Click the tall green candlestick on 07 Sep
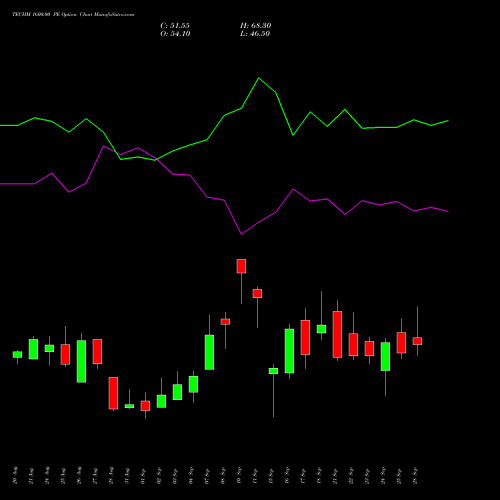The width and height of the screenshot is (500, 500). pos(209,352)
